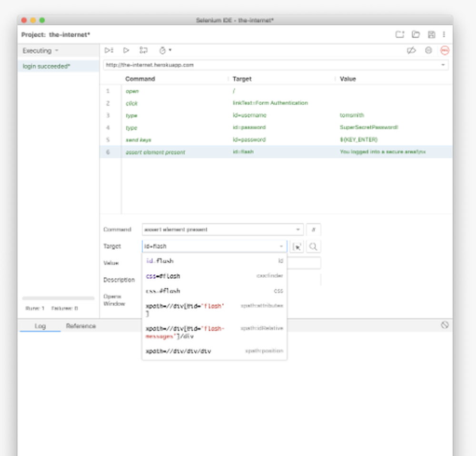
Task: Click the red record button
Action: pos(445,50)
